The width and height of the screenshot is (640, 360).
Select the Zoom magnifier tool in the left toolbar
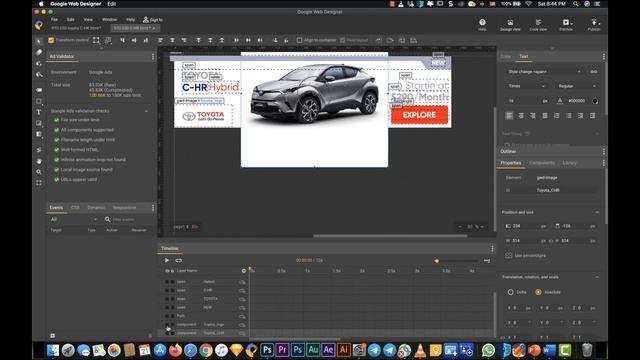[39, 172]
